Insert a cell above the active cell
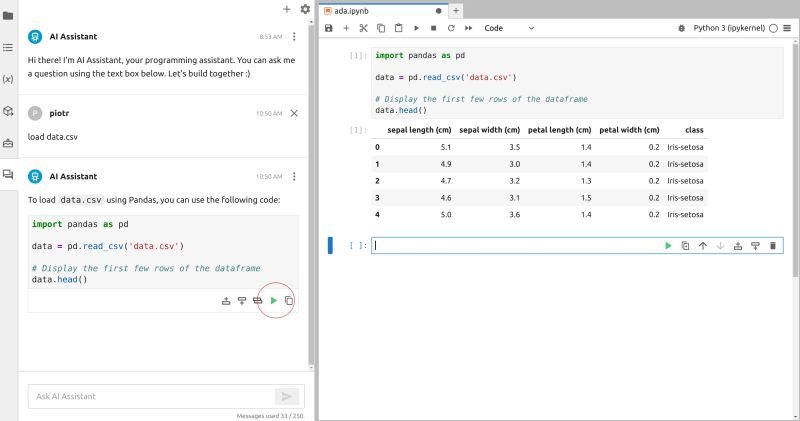 click(738, 246)
